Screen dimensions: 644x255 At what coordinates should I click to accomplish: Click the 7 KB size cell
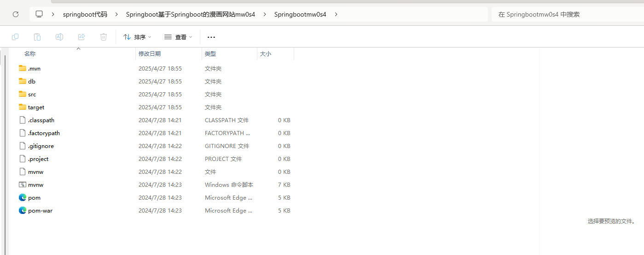[284, 184]
